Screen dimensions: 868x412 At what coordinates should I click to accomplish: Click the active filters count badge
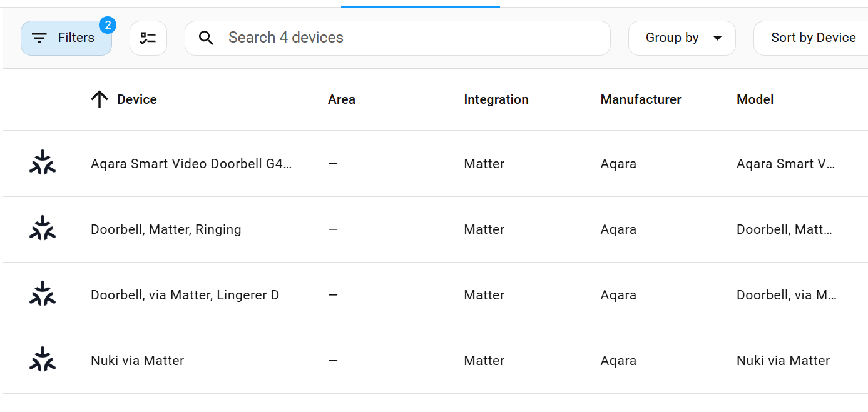point(108,25)
